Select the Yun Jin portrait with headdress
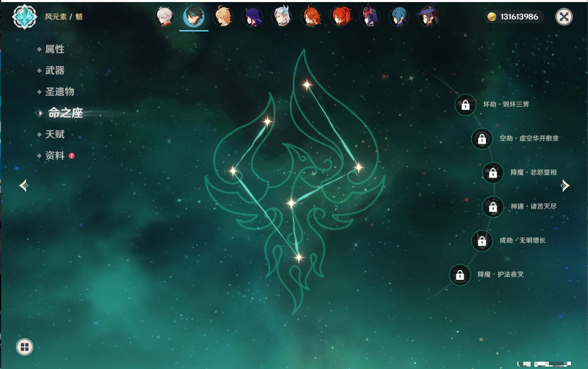 click(x=370, y=17)
